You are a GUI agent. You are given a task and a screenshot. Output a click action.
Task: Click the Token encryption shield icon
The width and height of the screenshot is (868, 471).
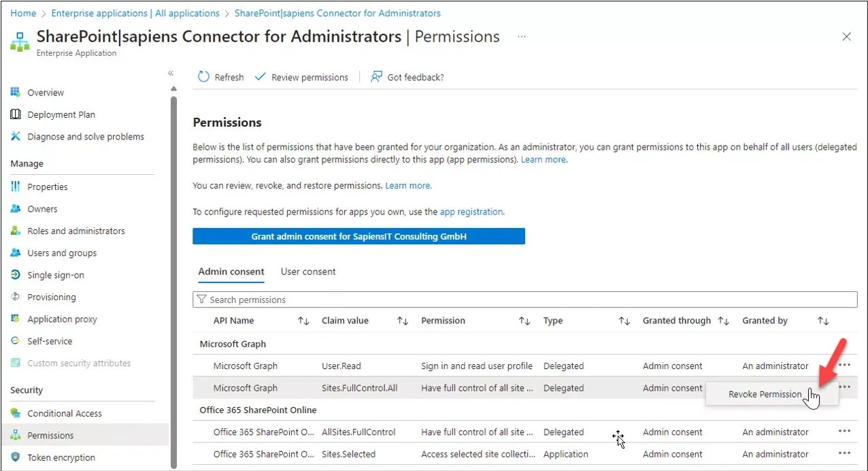[x=16, y=457]
